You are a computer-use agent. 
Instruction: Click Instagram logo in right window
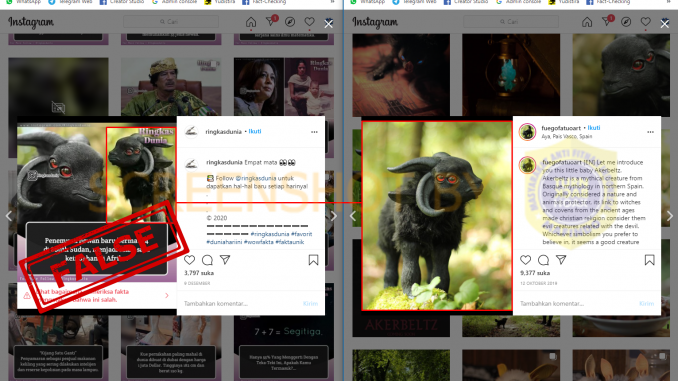point(375,22)
